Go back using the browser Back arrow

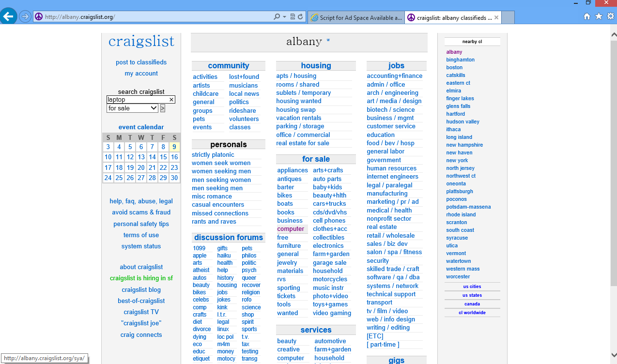(8, 16)
